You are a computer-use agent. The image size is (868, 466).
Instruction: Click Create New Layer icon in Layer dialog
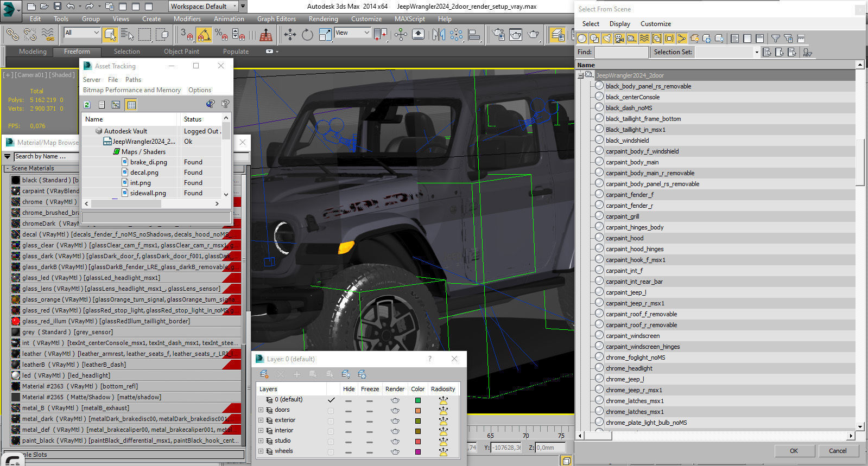[x=264, y=374]
